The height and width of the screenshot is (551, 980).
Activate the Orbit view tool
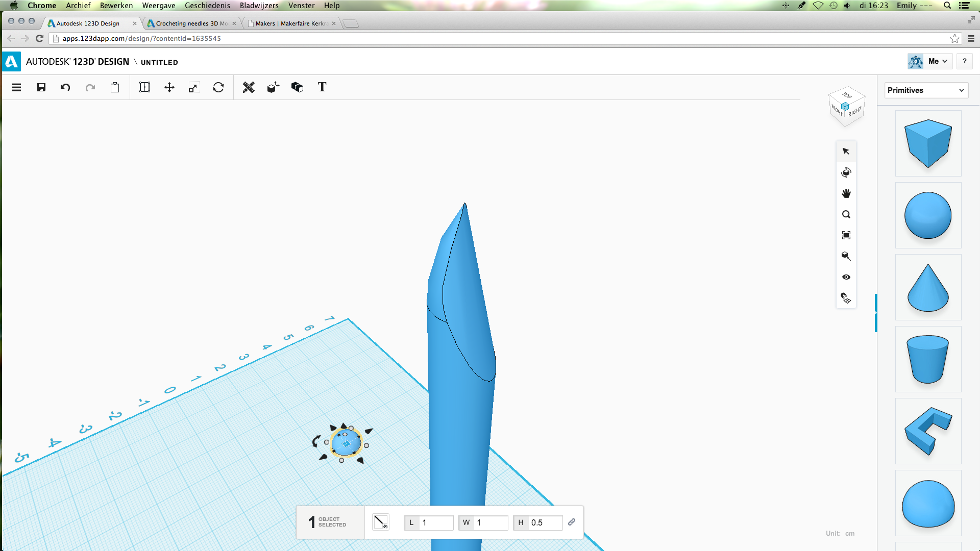click(846, 172)
